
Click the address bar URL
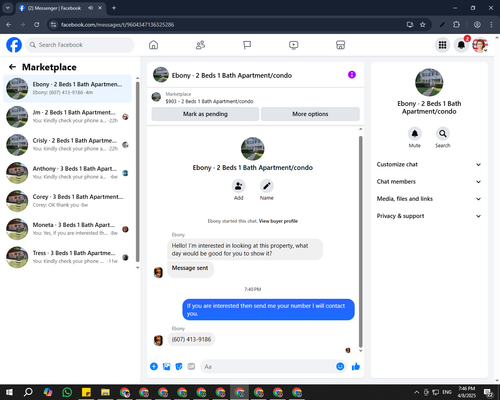[x=117, y=25]
